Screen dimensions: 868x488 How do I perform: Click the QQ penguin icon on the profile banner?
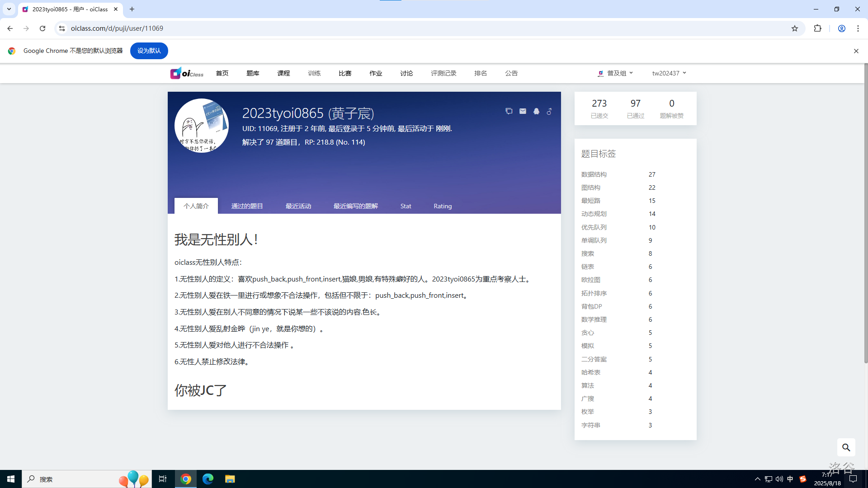(536, 111)
